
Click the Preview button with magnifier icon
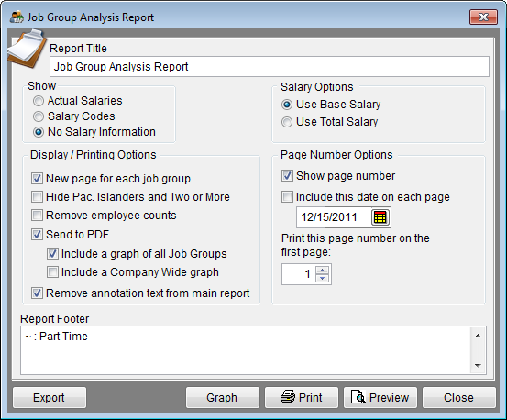[x=380, y=397]
